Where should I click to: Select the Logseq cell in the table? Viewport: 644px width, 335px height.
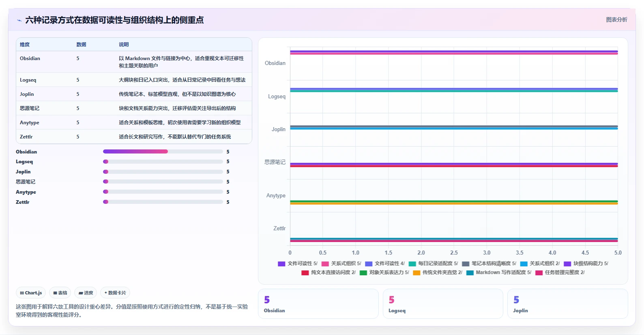tap(28, 80)
